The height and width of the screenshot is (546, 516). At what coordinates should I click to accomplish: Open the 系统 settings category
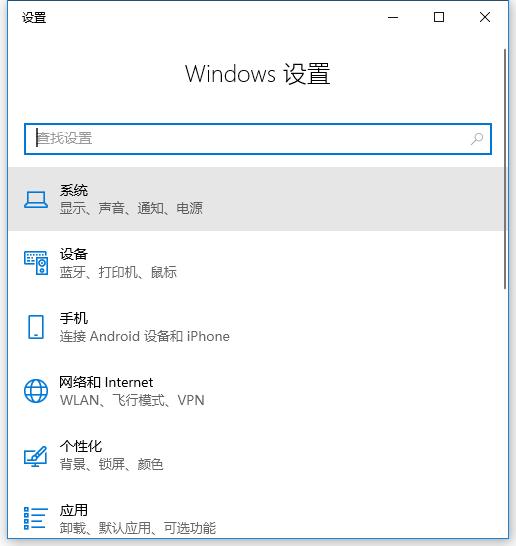click(256, 199)
